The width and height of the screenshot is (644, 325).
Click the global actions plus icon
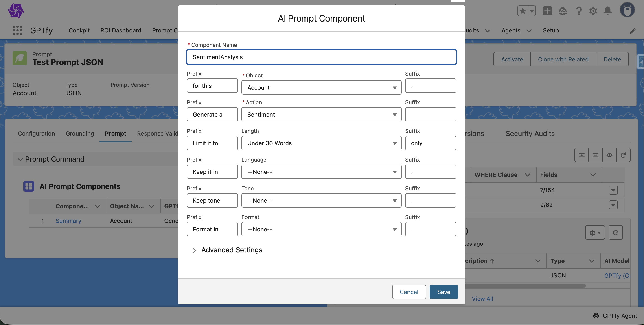click(547, 11)
